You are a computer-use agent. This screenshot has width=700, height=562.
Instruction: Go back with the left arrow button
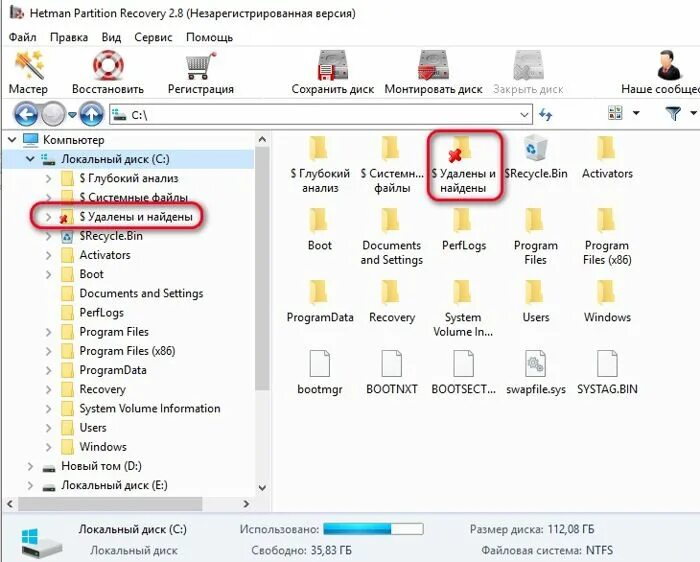25,115
